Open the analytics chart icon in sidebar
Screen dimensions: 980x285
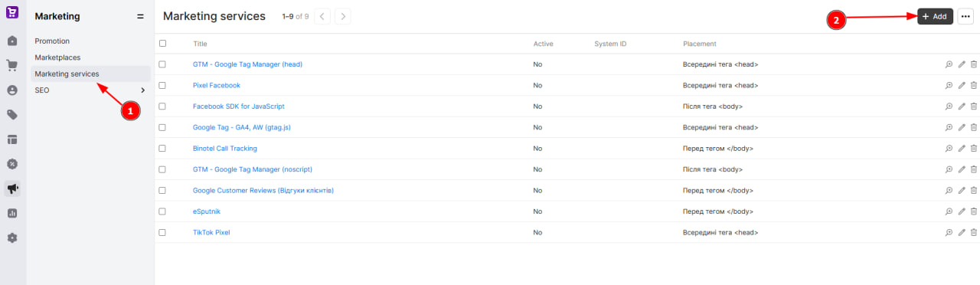(x=12, y=213)
